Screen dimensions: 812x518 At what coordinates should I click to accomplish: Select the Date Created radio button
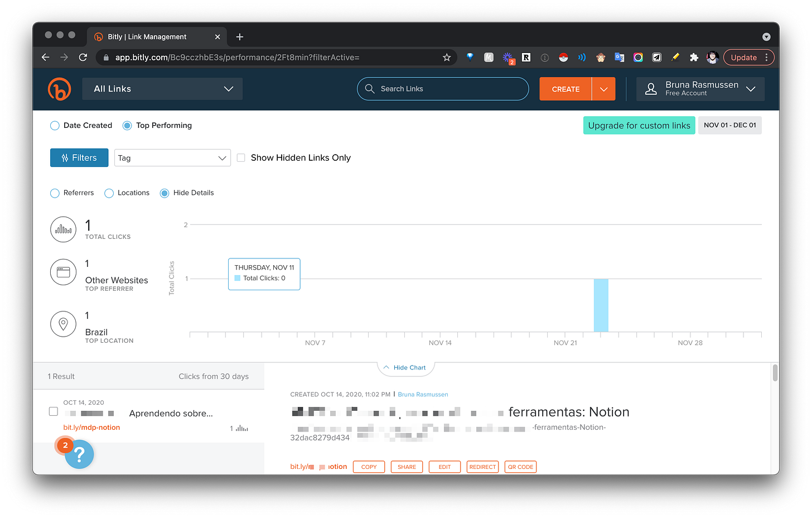pos(55,126)
